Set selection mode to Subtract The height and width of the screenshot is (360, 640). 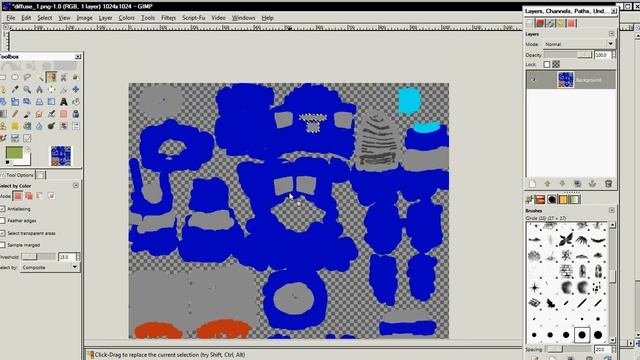tap(40, 196)
